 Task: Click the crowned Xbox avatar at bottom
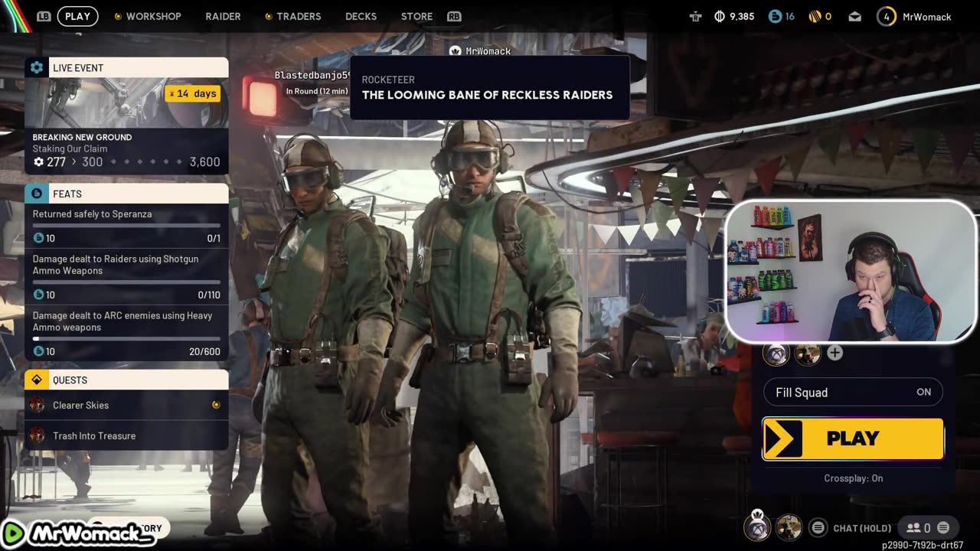(x=756, y=527)
